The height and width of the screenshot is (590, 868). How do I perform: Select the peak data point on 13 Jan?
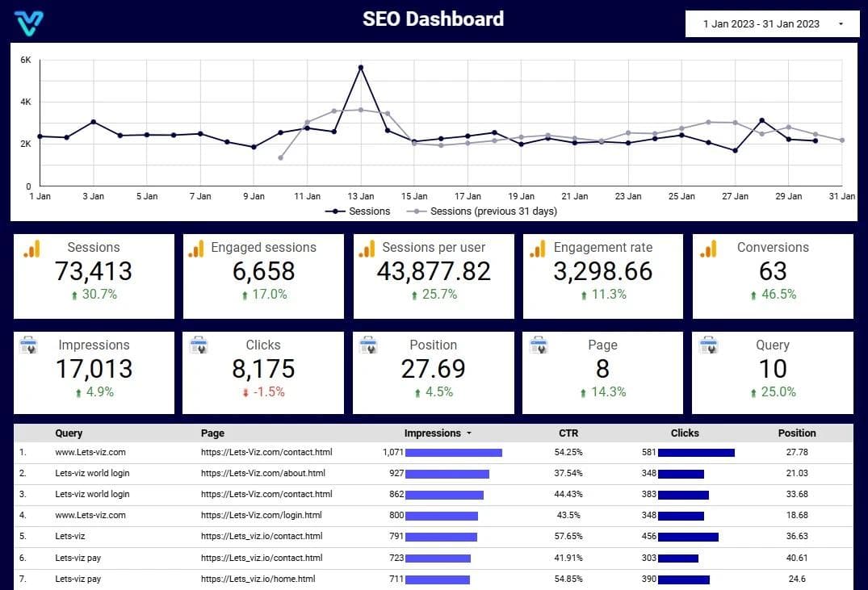(361, 67)
